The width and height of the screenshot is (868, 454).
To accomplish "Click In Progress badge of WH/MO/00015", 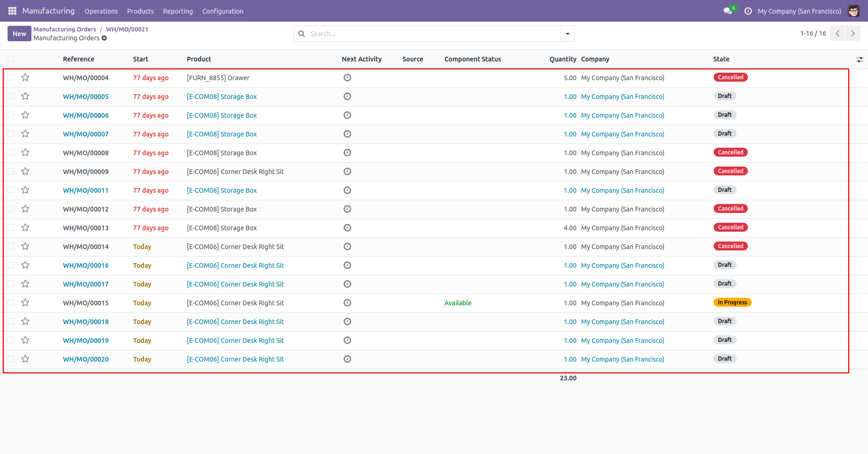I will point(732,303).
